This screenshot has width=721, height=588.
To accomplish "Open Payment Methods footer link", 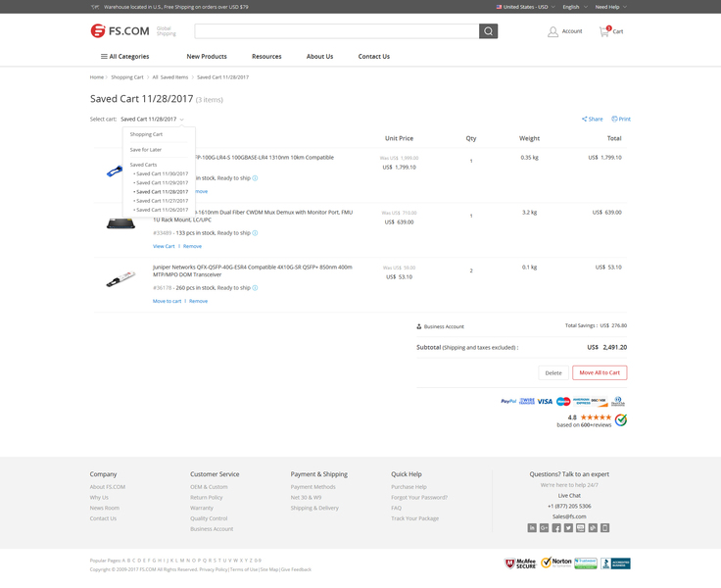I will coord(313,487).
